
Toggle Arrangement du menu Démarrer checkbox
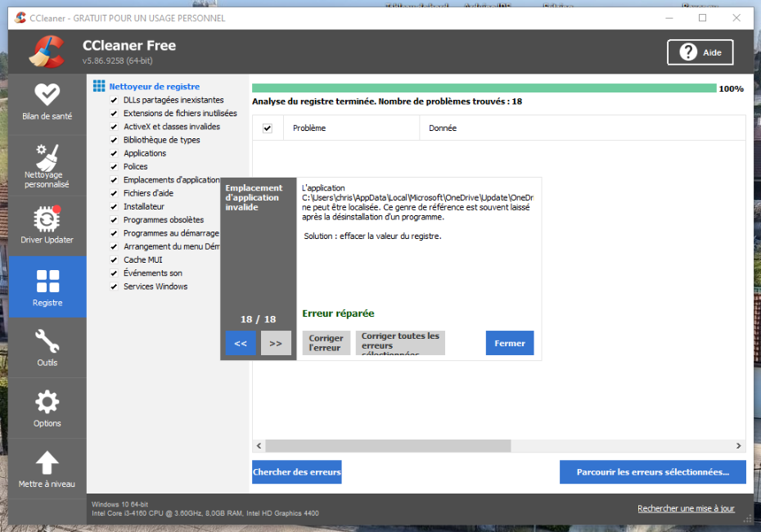[x=114, y=246]
